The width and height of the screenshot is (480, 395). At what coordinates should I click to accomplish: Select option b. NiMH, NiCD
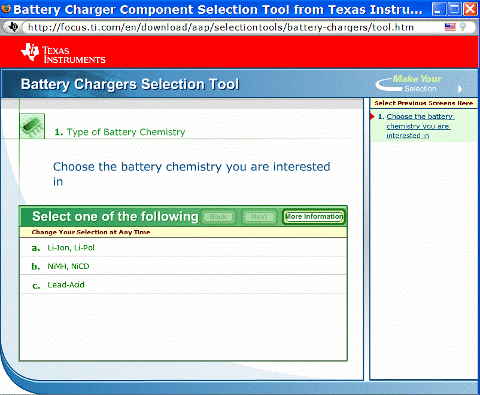183,266
